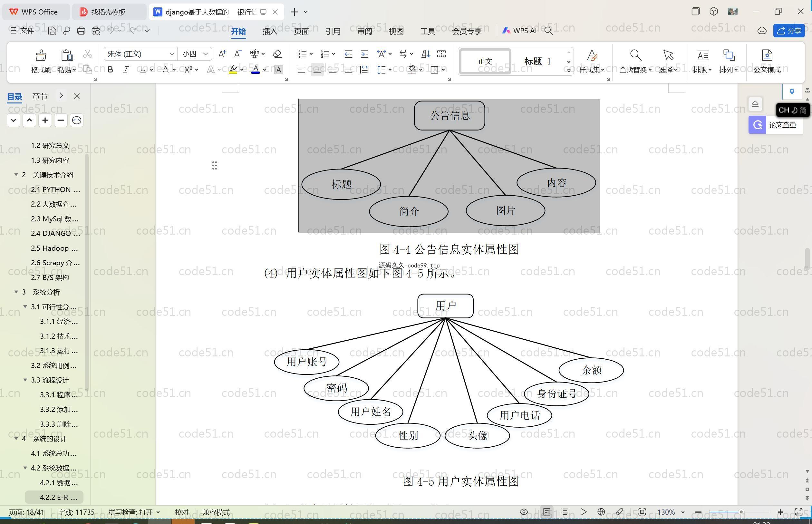Image resolution: width=812 pixels, height=524 pixels.
Task: Click the Print icon in quick toolbar
Action: 81,31
